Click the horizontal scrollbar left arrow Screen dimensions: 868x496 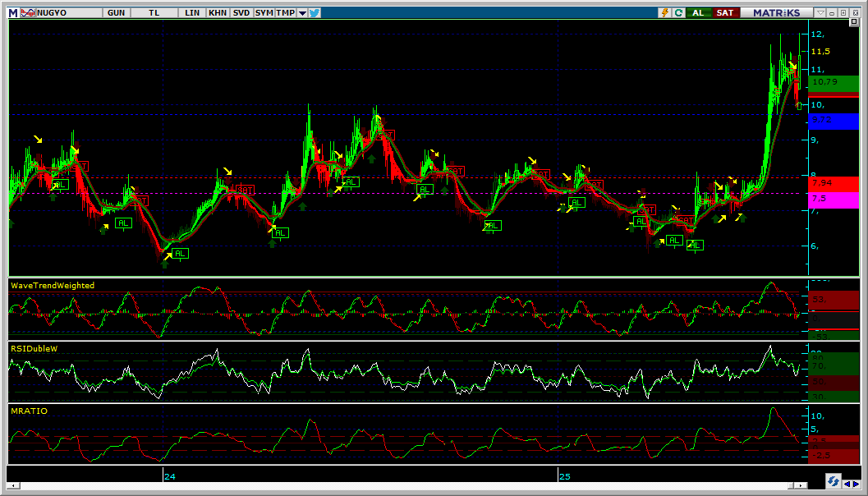(x=12, y=485)
